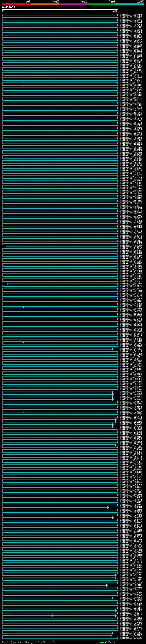146x644 pixels.
Task: Select truncated label UniRef100_UPI000..
Action: pos(132,344)
